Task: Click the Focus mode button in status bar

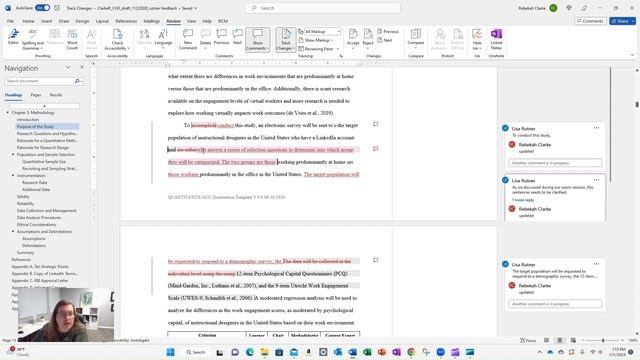Action: 528,340
